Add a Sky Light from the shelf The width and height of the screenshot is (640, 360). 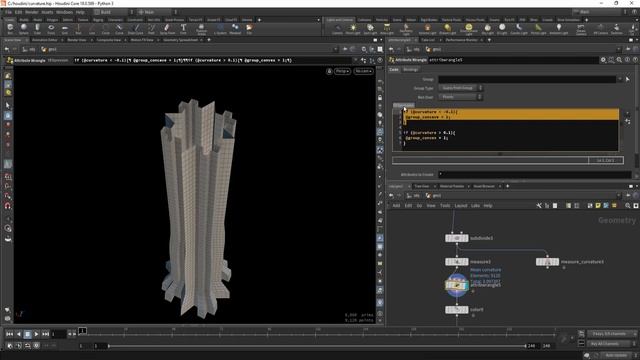point(487,29)
